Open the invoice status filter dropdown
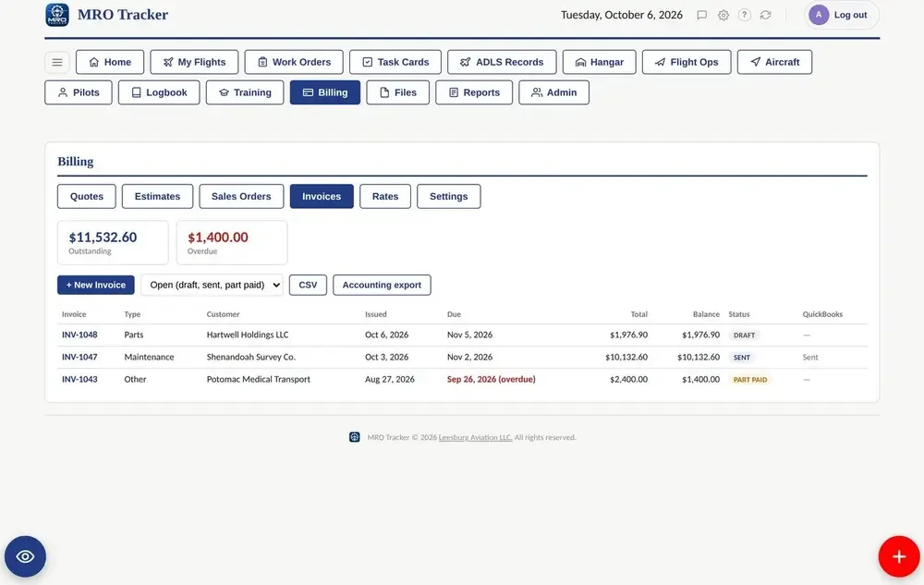The height and width of the screenshot is (585, 924). 213,286
